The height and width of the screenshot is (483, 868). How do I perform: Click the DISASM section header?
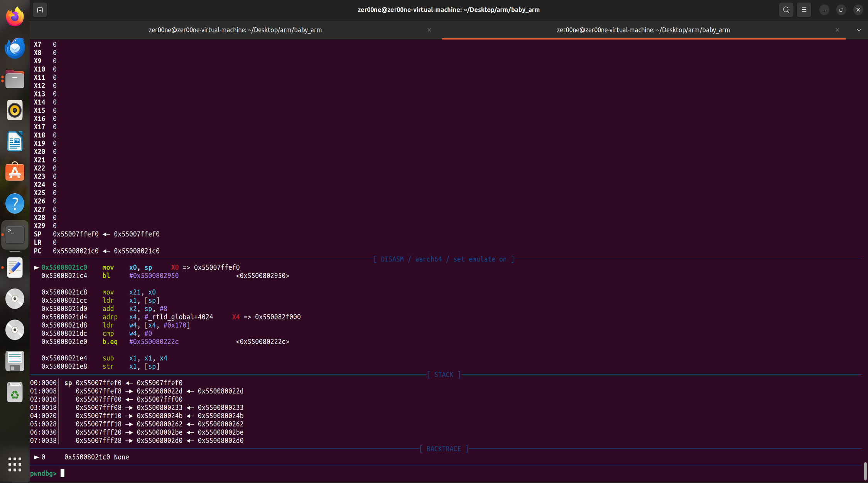[x=444, y=259]
